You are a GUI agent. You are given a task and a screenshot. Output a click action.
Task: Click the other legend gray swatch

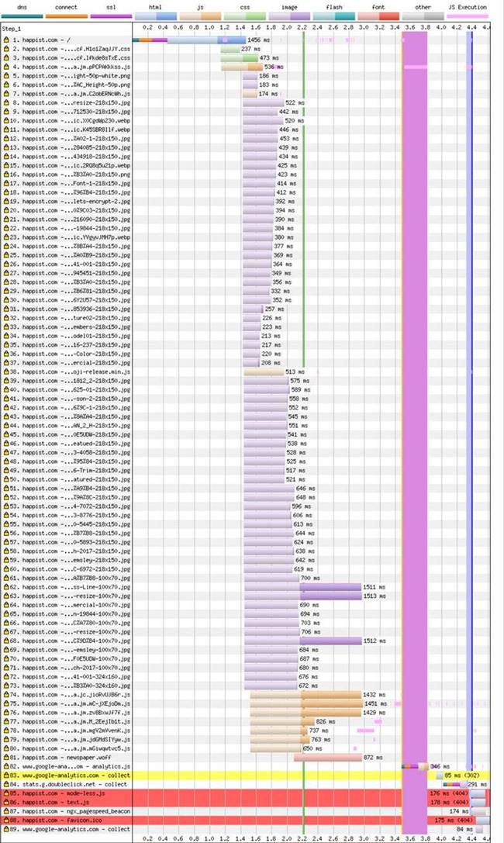[423, 16]
